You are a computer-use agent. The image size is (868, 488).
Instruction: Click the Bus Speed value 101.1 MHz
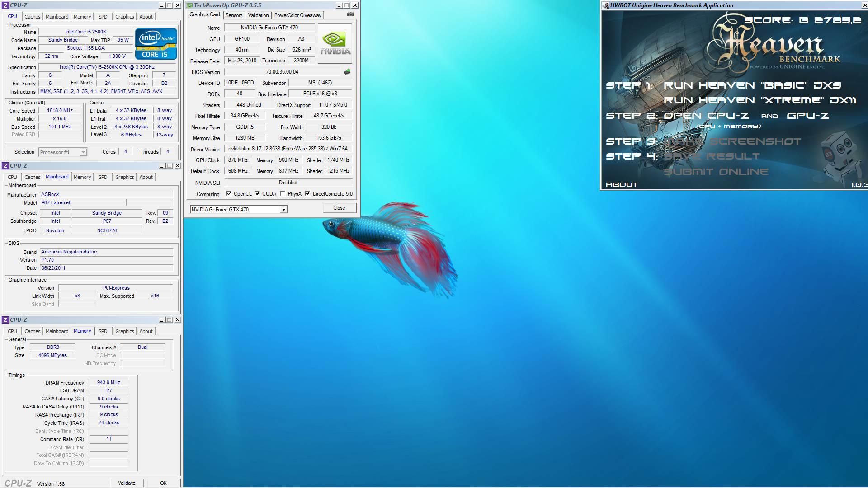pyautogui.click(x=60, y=127)
